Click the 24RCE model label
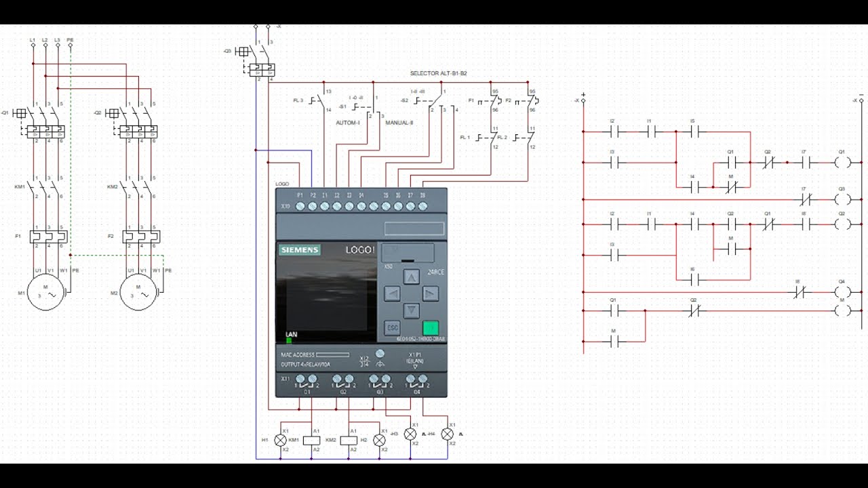The height and width of the screenshot is (488, 868). (x=435, y=273)
